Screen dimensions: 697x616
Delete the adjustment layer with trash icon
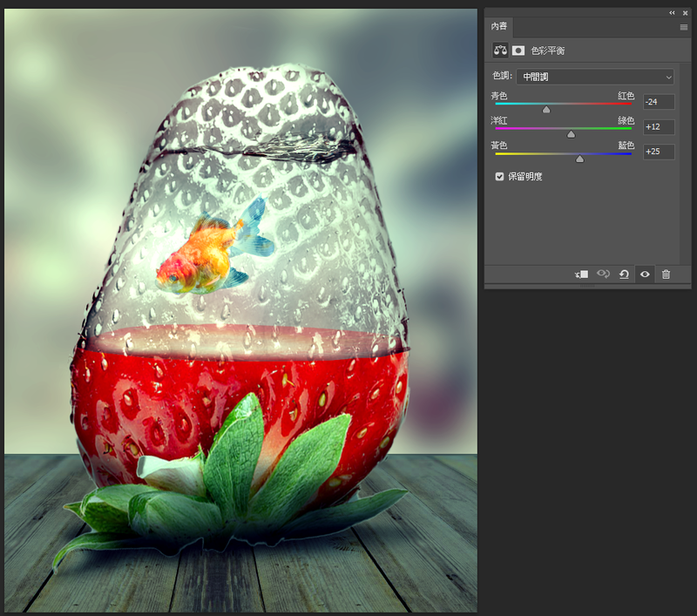pos(667,274)
